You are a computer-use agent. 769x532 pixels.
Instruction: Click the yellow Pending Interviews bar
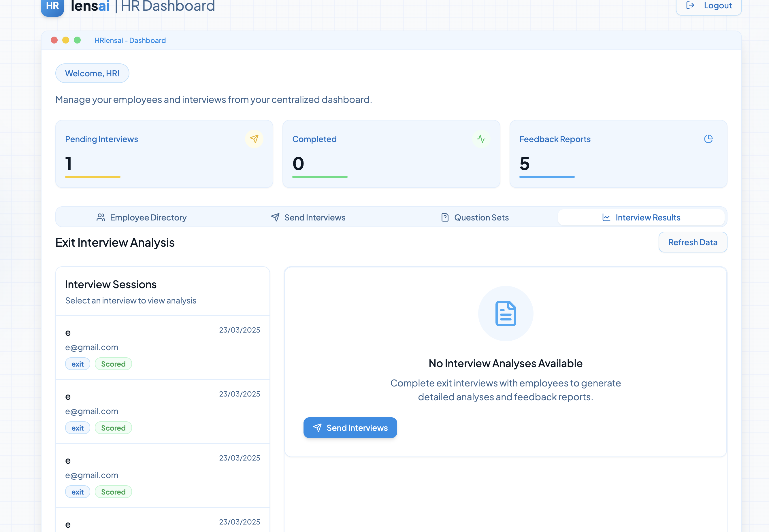tap(93, 177)
